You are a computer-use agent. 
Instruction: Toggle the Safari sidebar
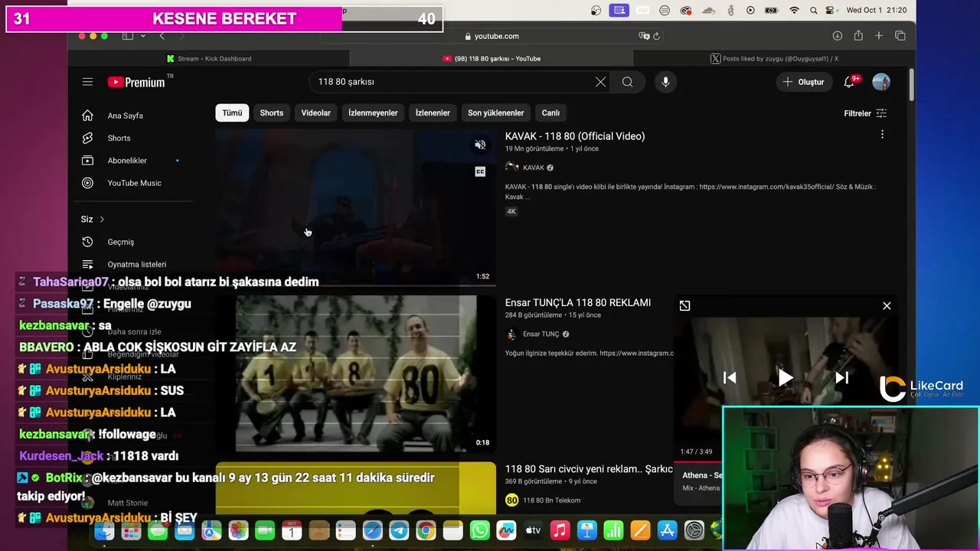(x=128, y=36)
